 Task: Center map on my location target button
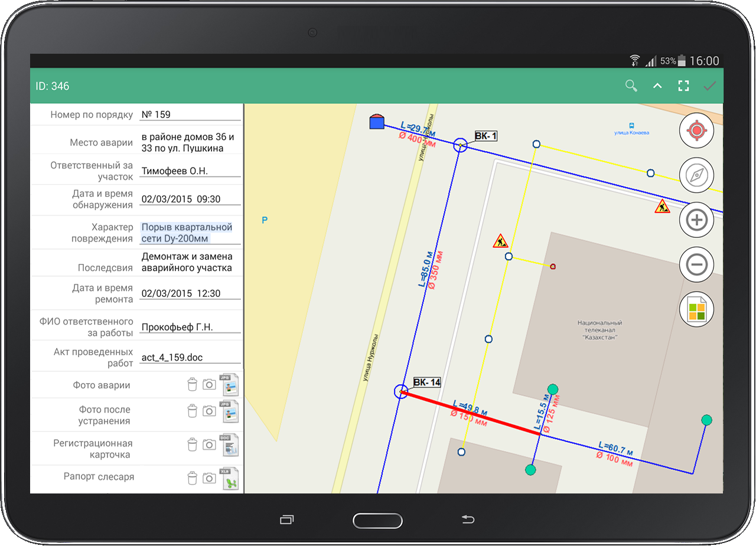click(697, 130)
